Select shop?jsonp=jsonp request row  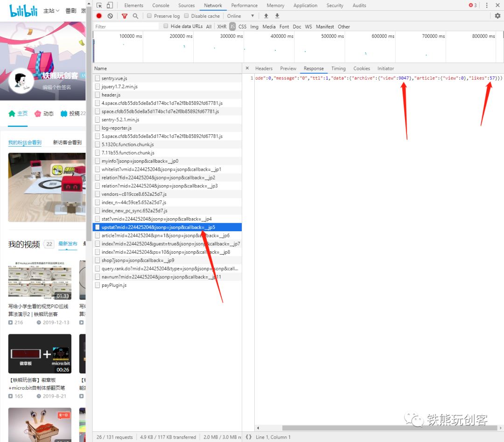click(x=167, y=261)
